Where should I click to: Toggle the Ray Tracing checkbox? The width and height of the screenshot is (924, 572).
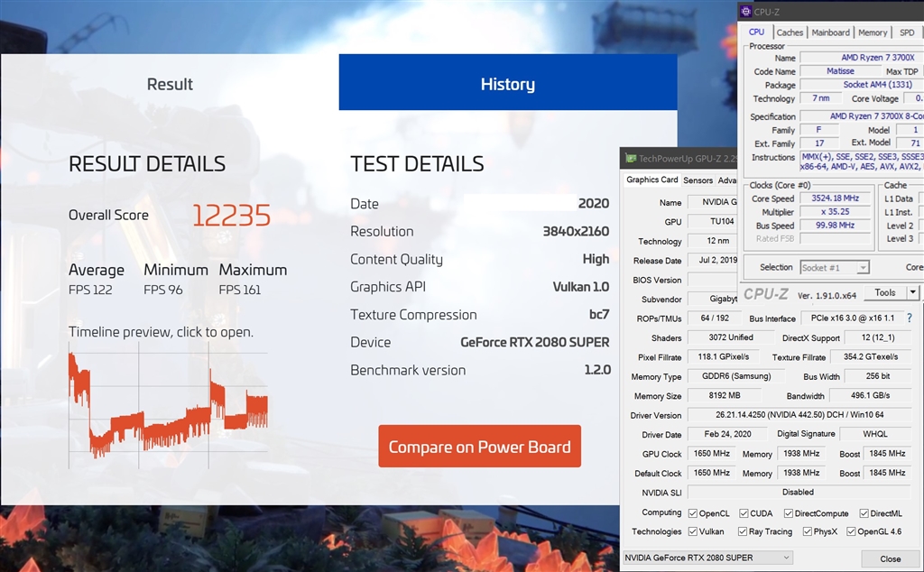tap(743, 531)
